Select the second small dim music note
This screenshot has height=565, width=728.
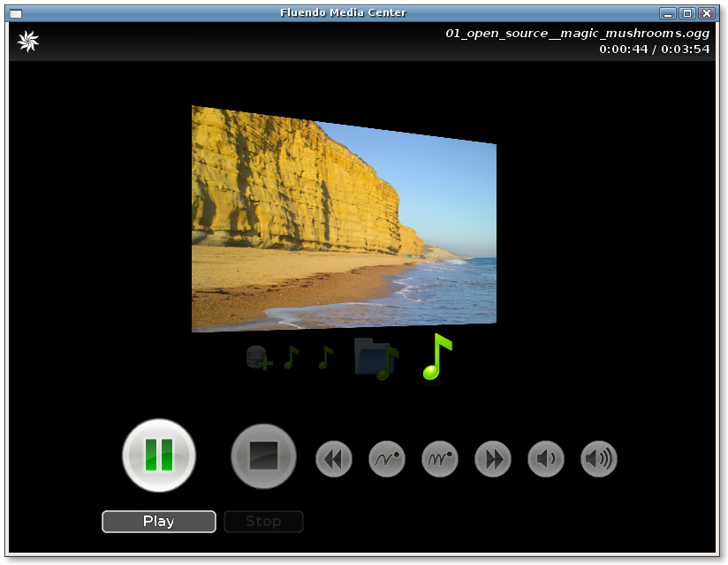click(326, 357)
